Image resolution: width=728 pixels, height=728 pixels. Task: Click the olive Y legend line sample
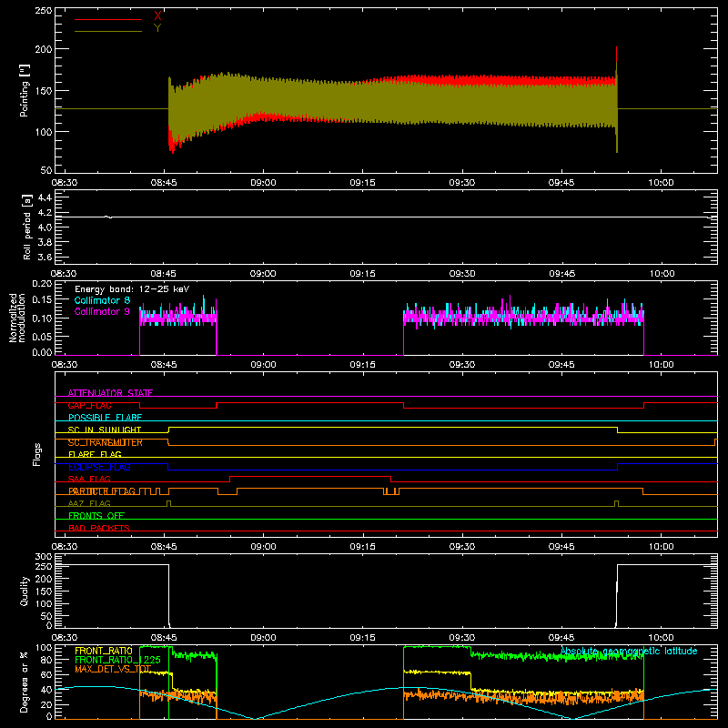(108, 31)
